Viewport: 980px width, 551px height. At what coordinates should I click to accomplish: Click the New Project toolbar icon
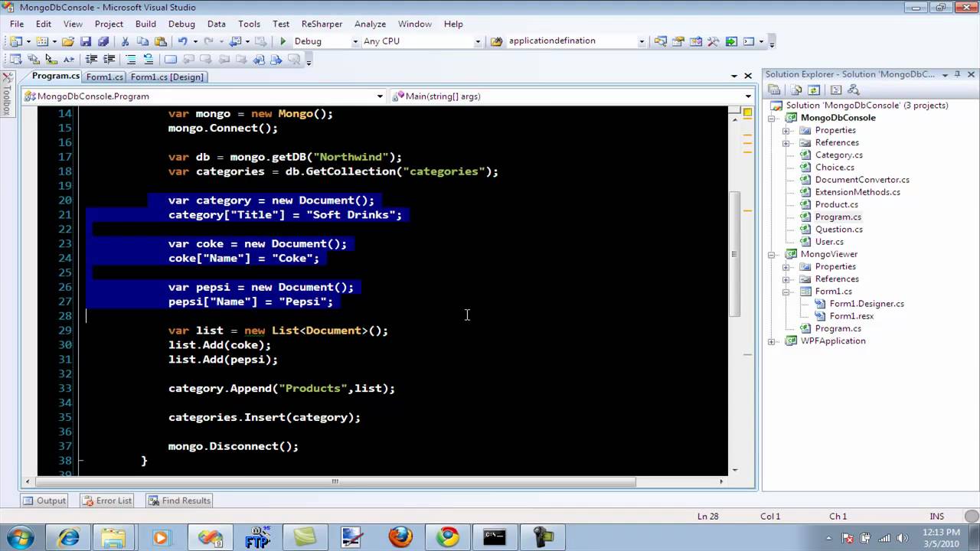[17, 41]
